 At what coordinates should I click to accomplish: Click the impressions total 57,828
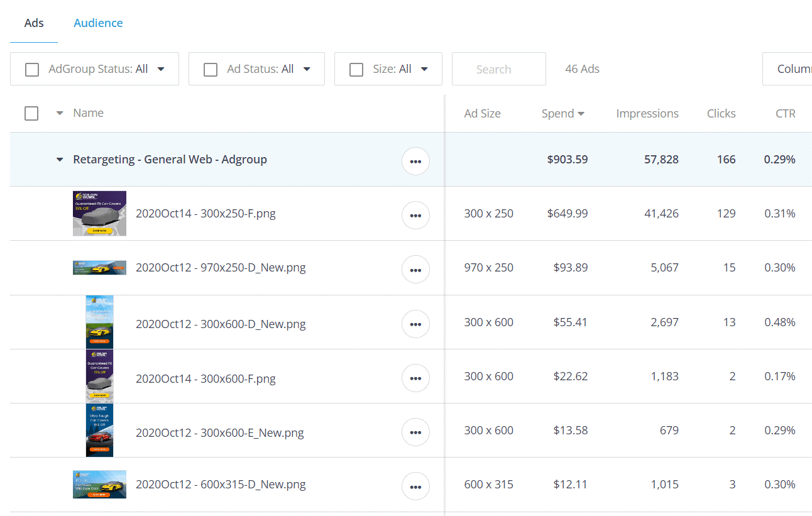(661, 160)
